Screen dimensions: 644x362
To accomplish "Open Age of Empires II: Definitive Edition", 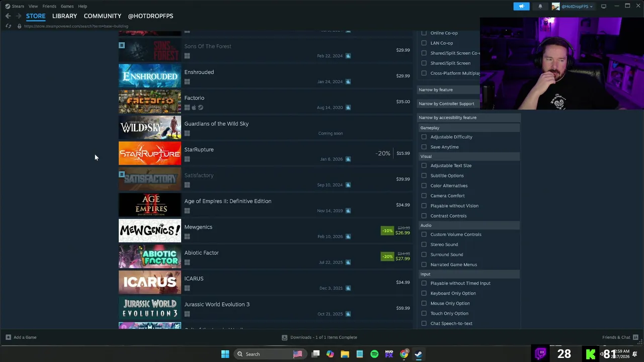I will [x=265, y=205].
